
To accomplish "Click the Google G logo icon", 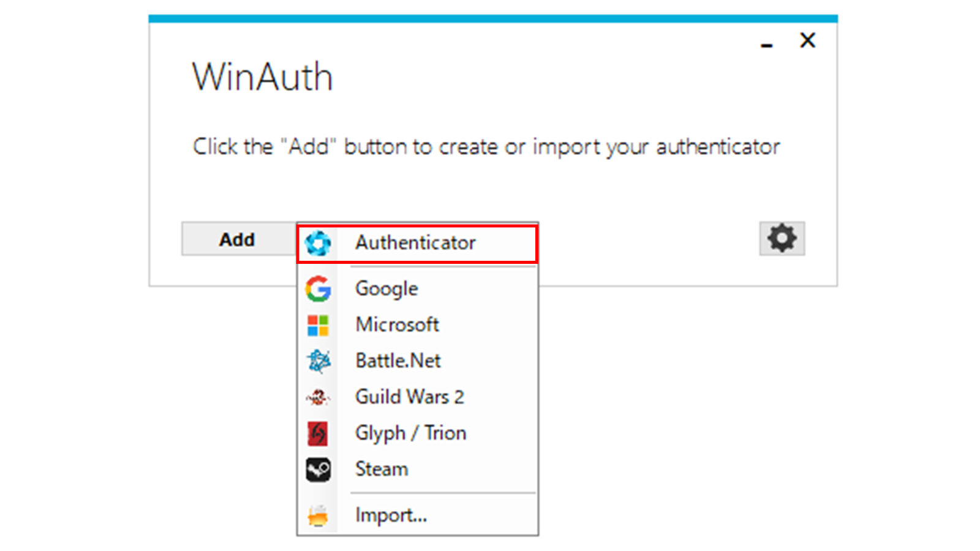I will pos(318,289).
